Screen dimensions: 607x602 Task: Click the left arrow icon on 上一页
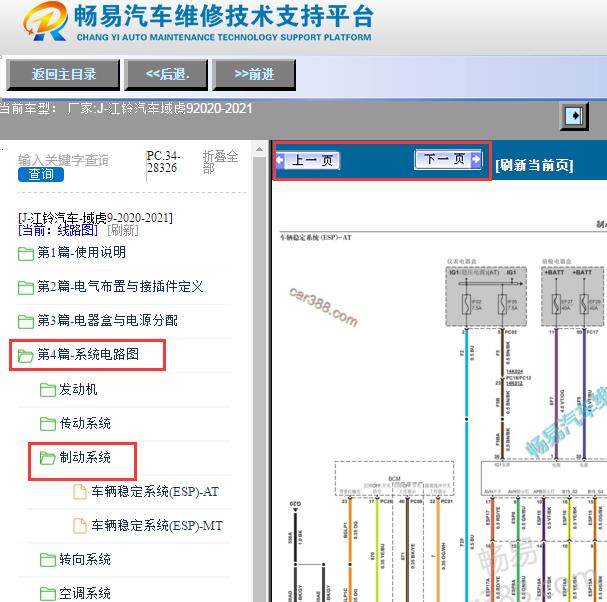tap(280, 160)
